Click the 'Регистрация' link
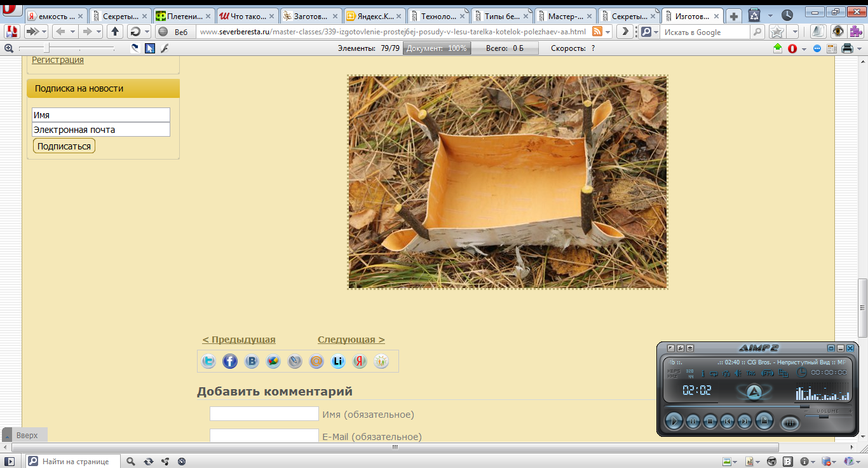This screenshot has width=868, height=468. pos(58,60)
